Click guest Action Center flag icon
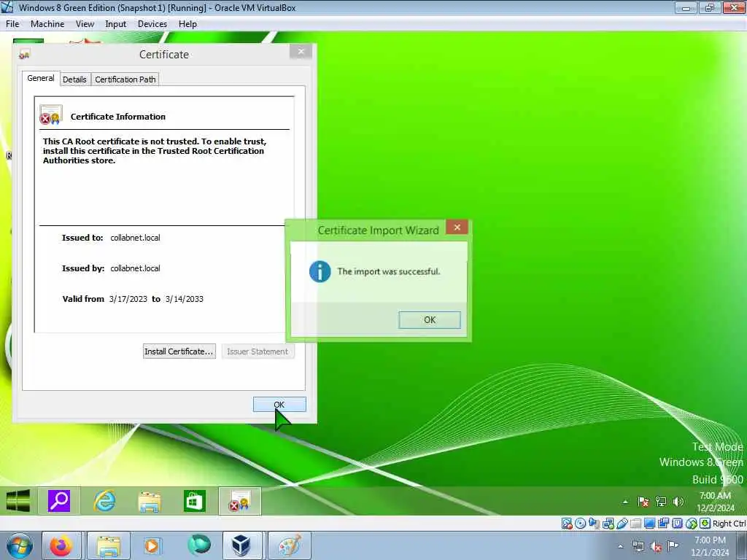This screenshot has width=747, height=560. click(x=643, y=502)
